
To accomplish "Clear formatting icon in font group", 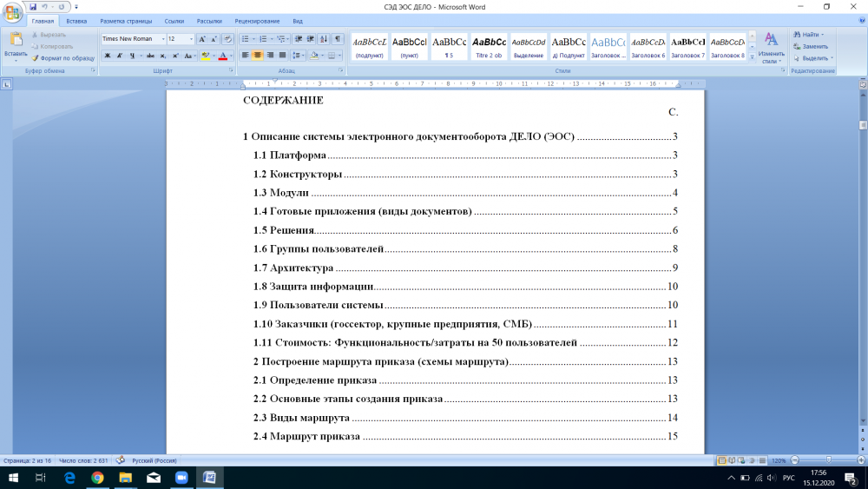I will [x=227, y=39].
